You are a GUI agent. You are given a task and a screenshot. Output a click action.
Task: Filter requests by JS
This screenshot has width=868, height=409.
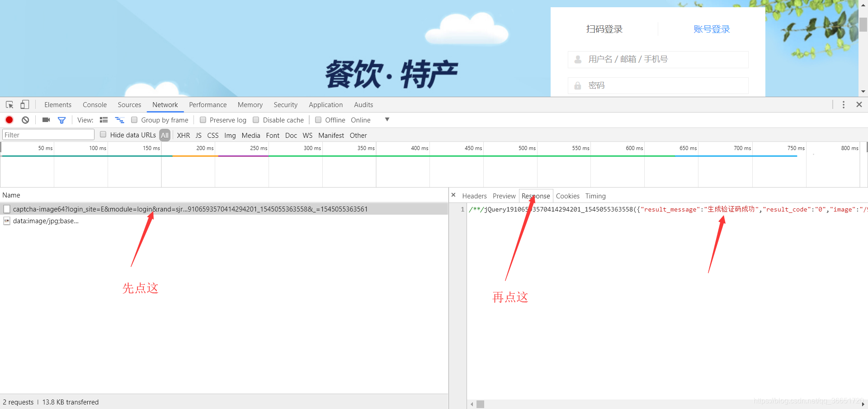pos(198,136)
